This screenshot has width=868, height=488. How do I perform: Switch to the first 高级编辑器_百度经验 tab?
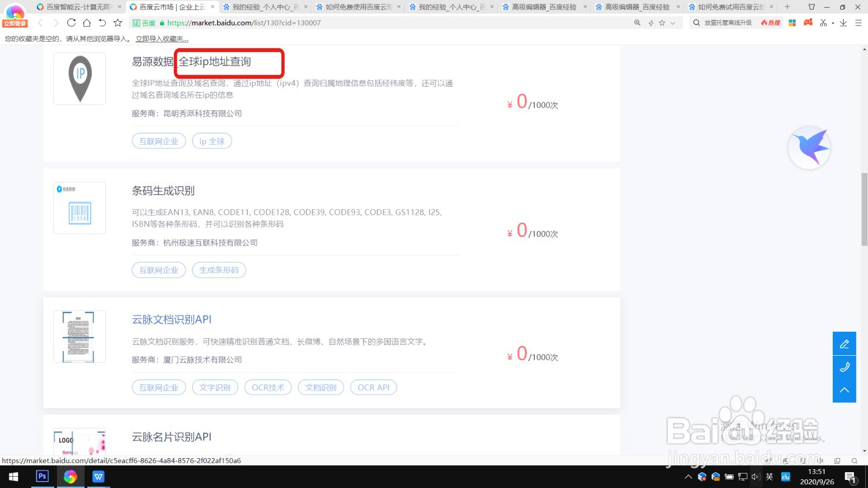pos(544,7)
